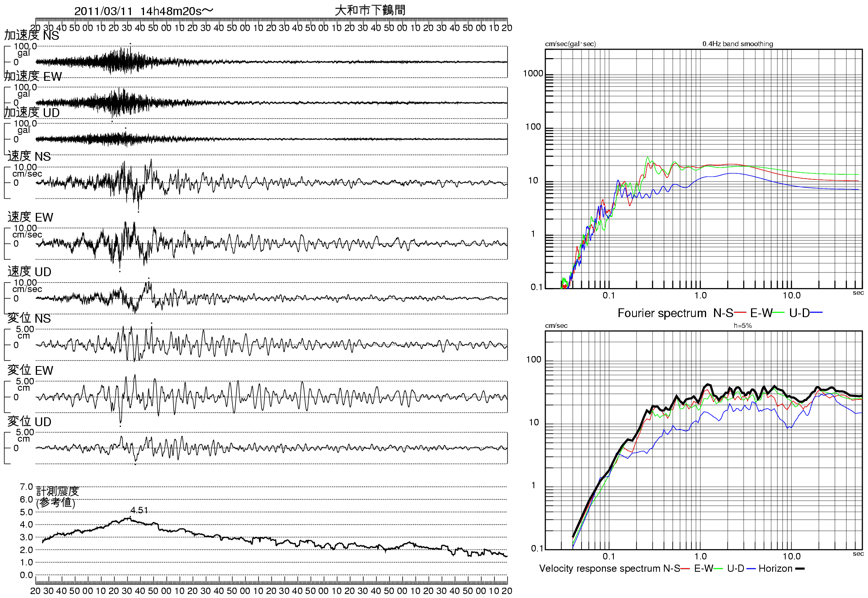Select the 加速度 EW waveform label
This screenshot has width=868, height=598.
point(33,76)
